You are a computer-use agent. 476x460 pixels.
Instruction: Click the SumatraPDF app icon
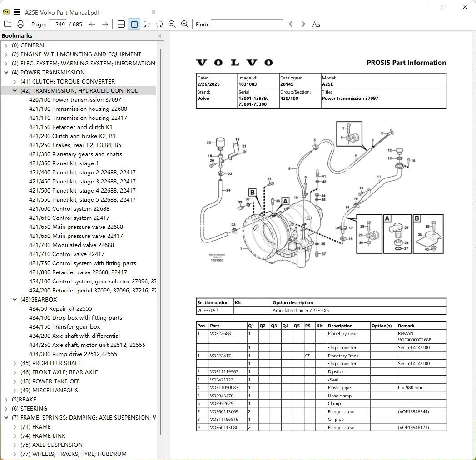click(6, 12)
